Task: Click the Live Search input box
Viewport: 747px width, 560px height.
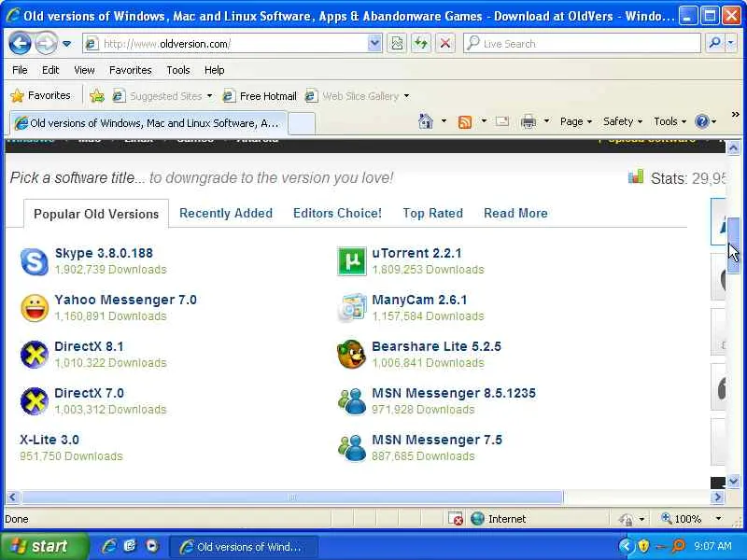Action: 582,44
